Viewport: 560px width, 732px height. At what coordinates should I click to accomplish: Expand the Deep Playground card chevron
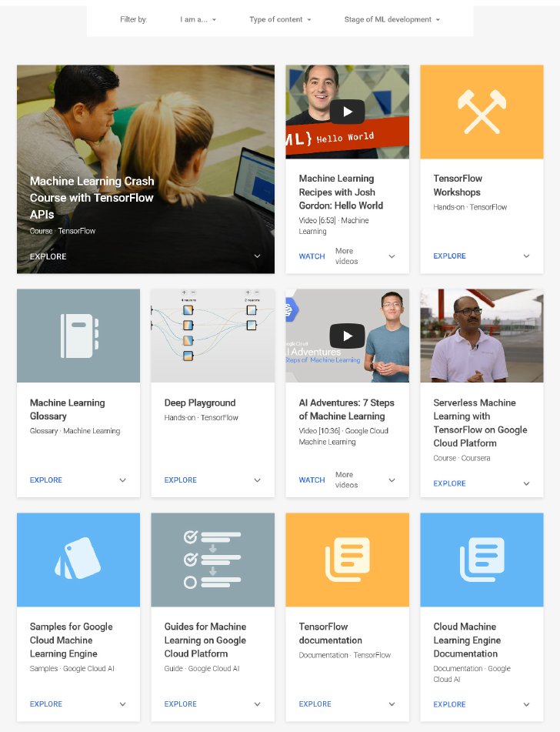[257, 480]
